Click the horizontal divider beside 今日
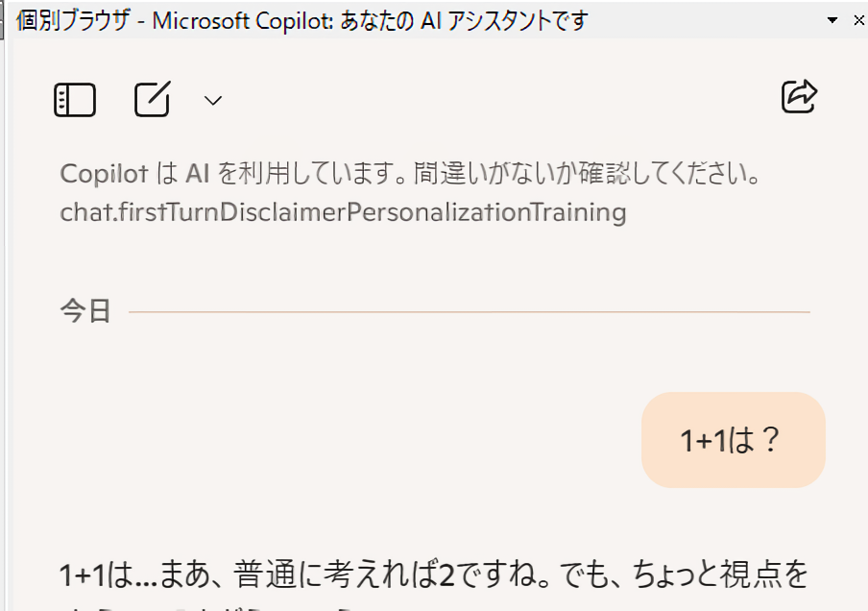868x611 pixels. tap(469, 312)
